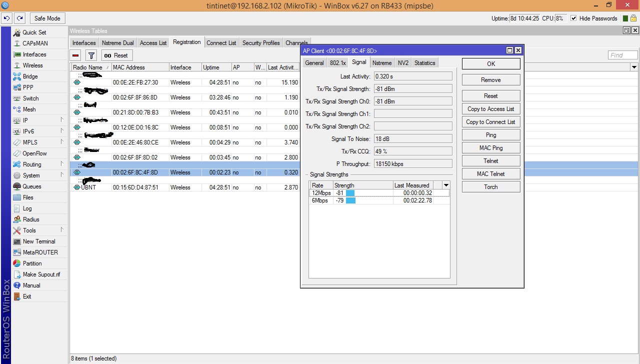This screenshot has width=640, height=364.
Task: Click Make Supout.rif icon
Action: pyautogui.click(x=17, y=274)
